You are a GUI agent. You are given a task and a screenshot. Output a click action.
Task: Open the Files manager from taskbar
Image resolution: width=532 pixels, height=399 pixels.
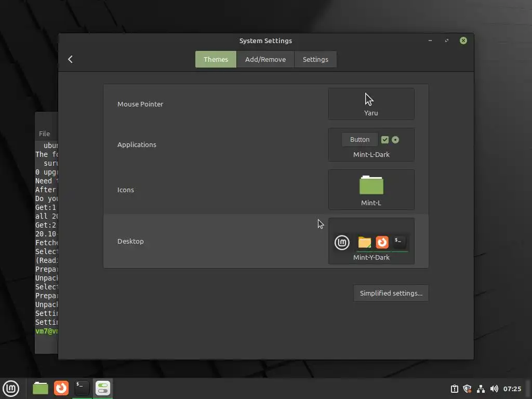pos(41,388)
